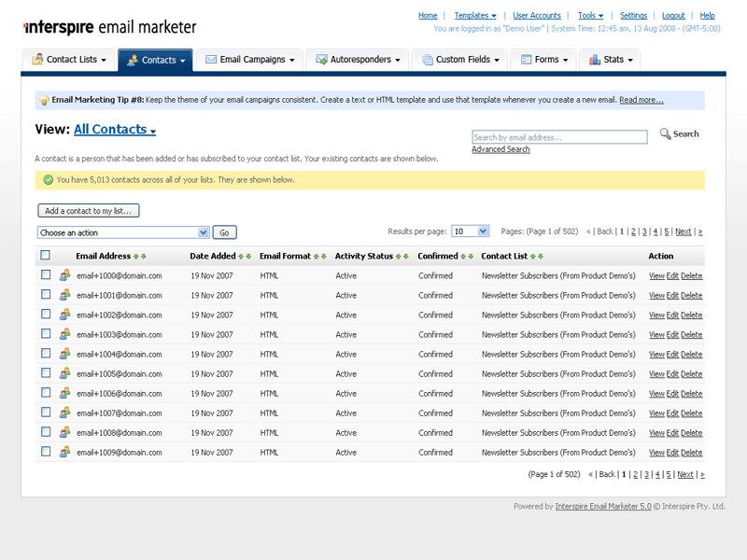Check the select-all checkbox in table header
This screenshot has width=747, height=560.
point(44,256)
